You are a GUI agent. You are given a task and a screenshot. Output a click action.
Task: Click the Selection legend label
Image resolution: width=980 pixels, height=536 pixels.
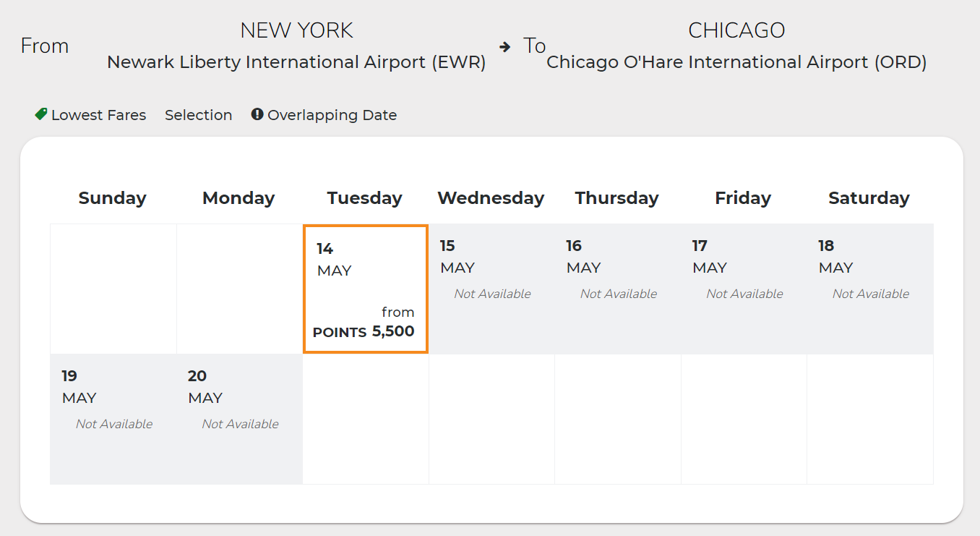click(x=198, y=115)
